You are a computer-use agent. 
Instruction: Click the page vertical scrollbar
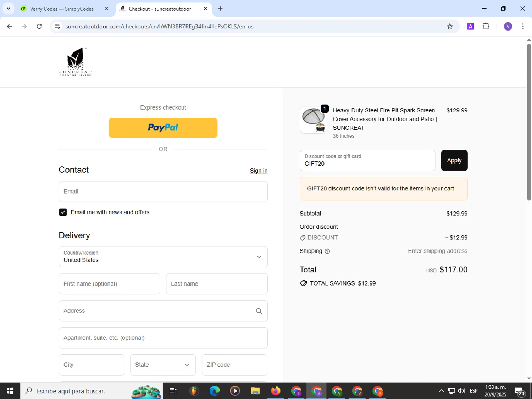click(529, 122)
